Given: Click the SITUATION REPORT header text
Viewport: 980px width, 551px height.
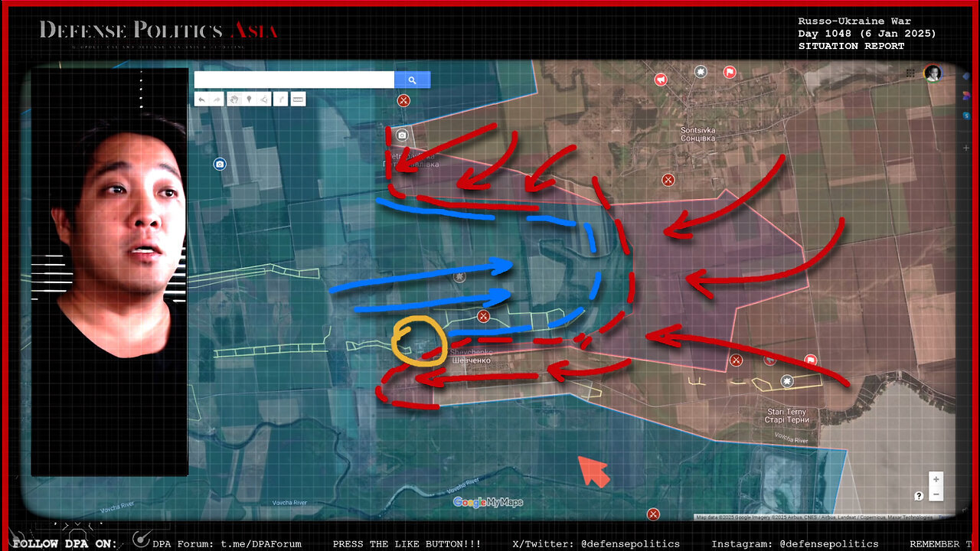Looking at the screenshot, I should (x=851, y=46).
